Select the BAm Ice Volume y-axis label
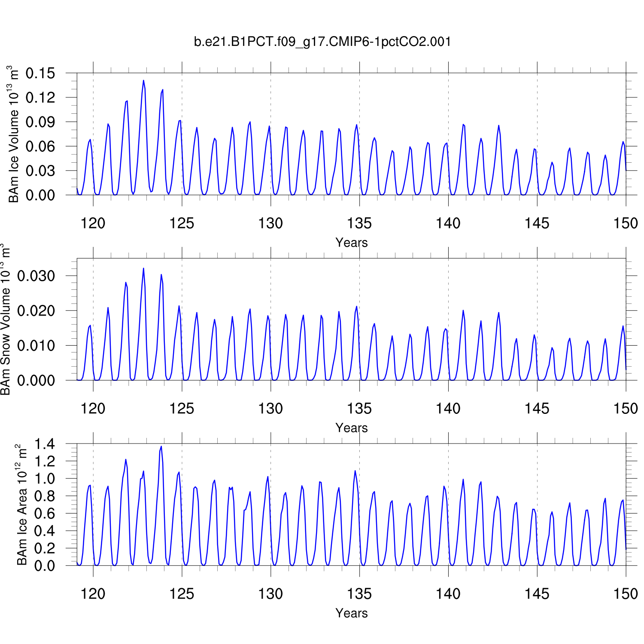This screenshot has width=644, height=644. (14, 134)
